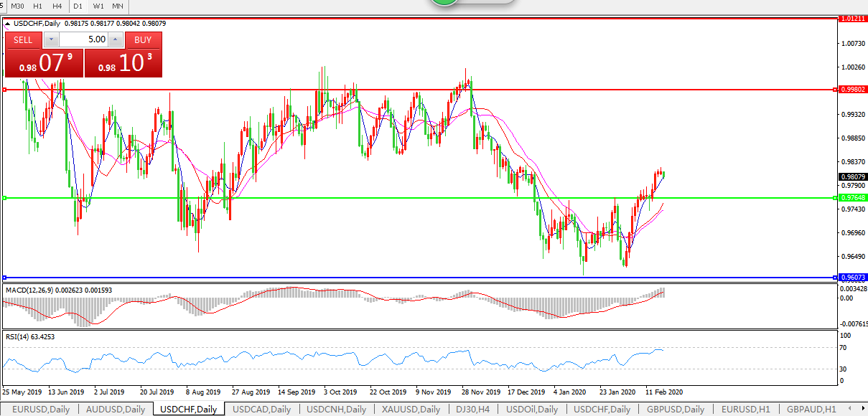Click the 5.00 volume input field
Viewport: 868px width, 416px height.
[83, 39]
